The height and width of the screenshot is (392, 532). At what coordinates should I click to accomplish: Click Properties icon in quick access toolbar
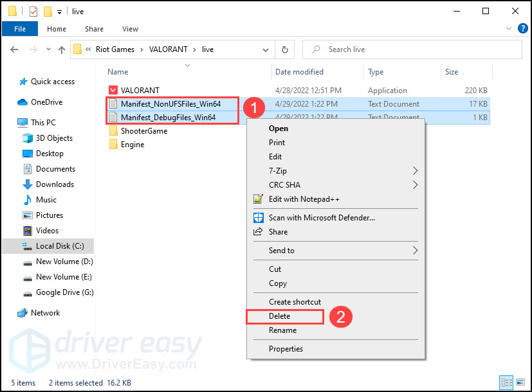pyautogui.click(x=33, y=12)
